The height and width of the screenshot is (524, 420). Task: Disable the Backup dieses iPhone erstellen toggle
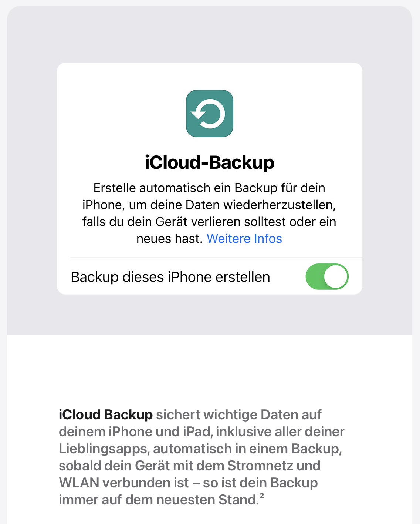[327, 277]
